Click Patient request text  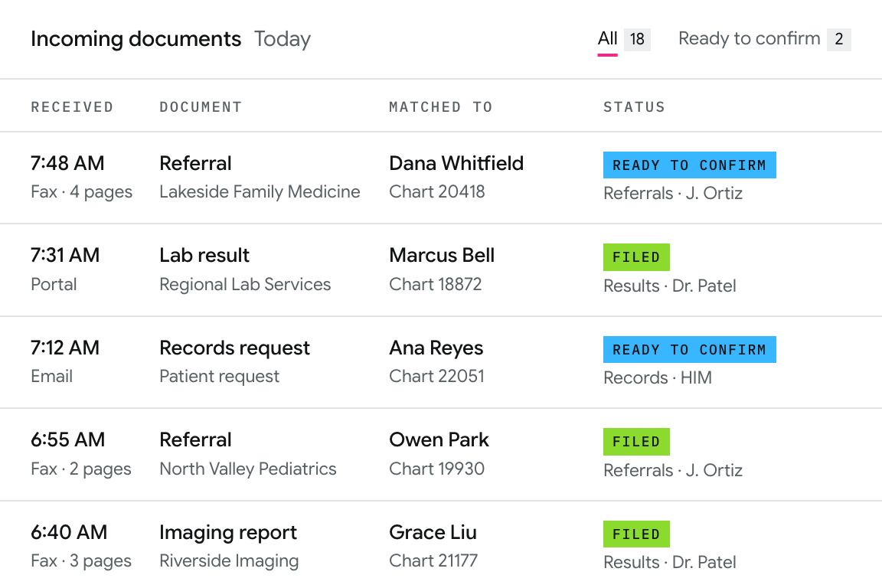pyautogui.click(x=220, y=377)
